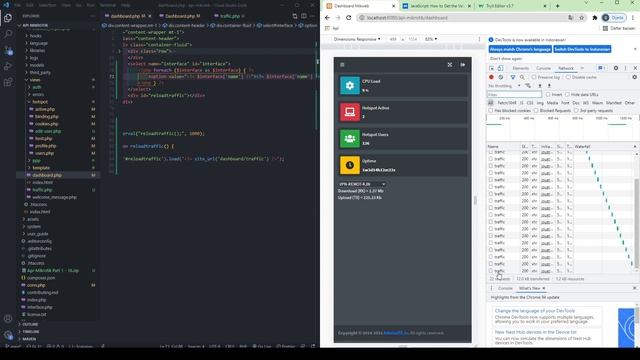Click Always match Chrome's language button
This screenshot has width=640, height=360.
tap(520, 49)
